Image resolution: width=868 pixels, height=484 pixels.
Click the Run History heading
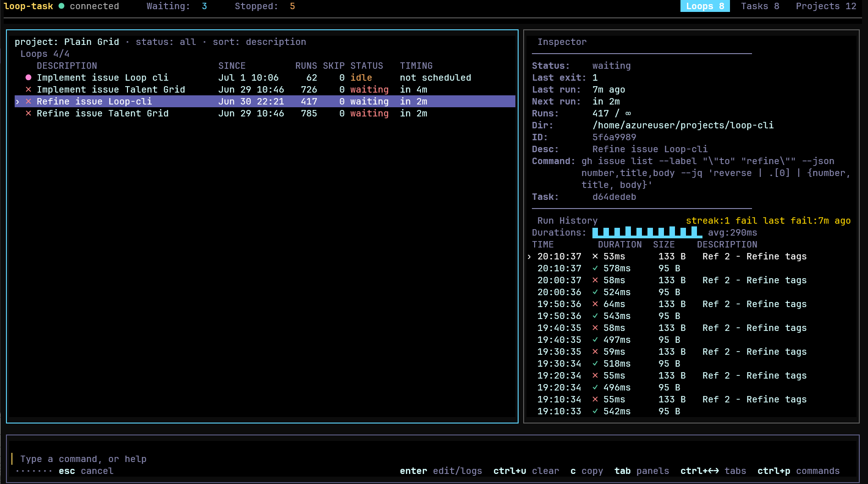(x=567, y=220)
